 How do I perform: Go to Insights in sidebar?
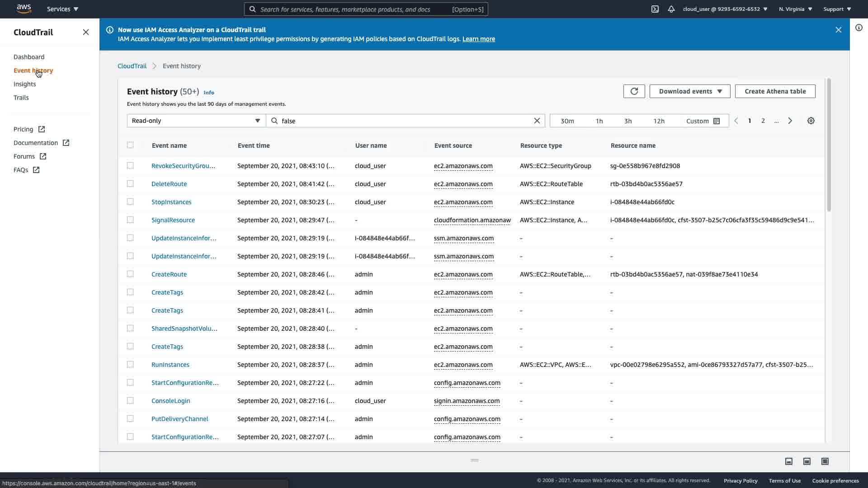(24, 84)
